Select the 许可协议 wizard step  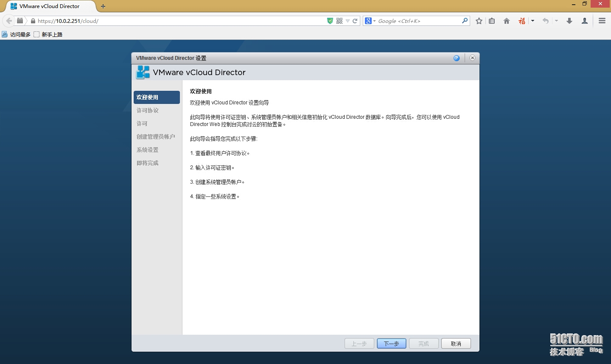tap(148, 110)
